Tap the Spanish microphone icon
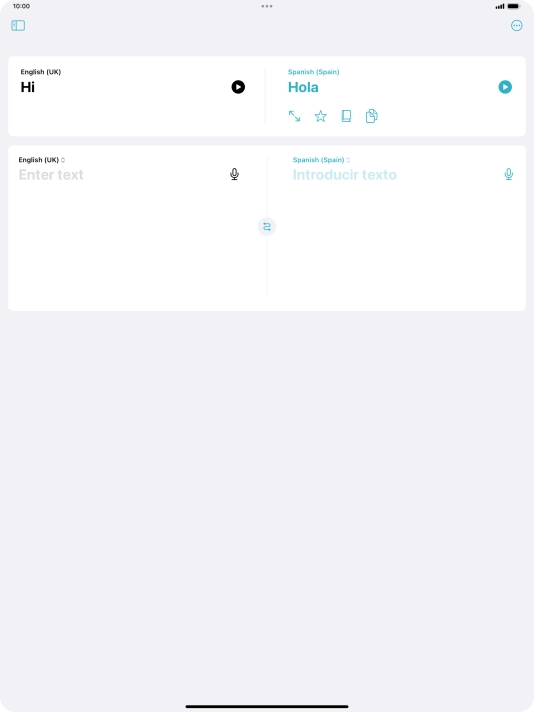 point(509,174)
